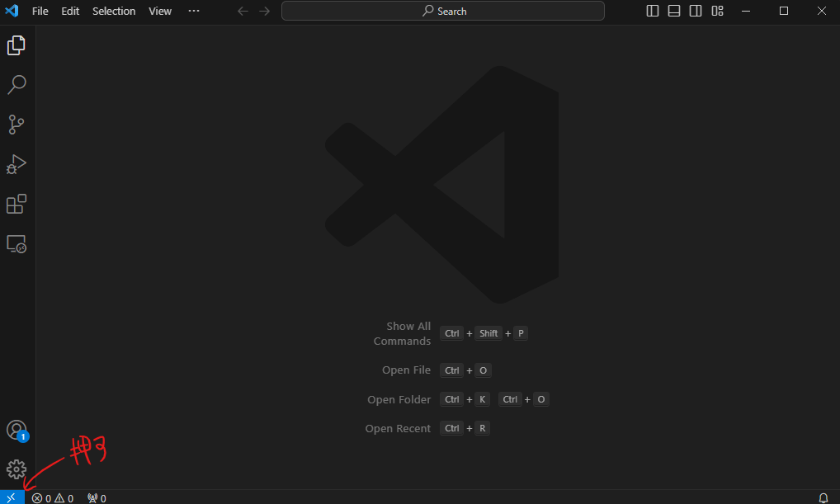Open the Selection menu
Screen dimensions: 840x504
click(114, 12)
